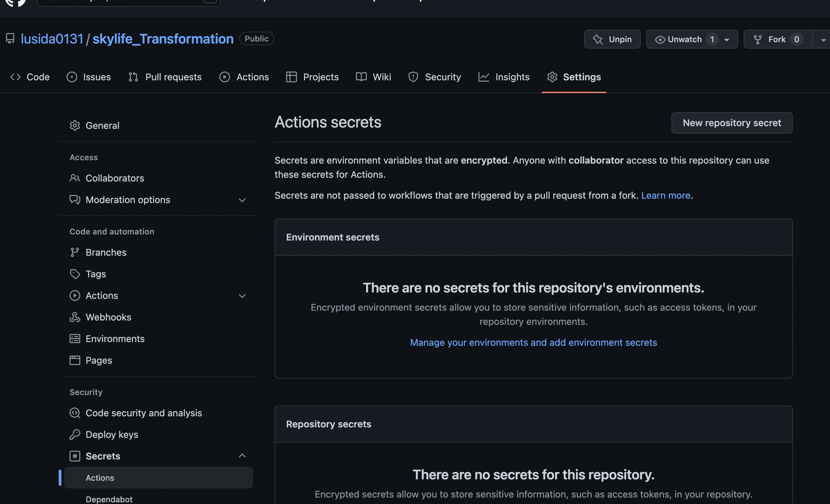Screen dimensions: 830x504
Task: Switch to the Insights tab
Action: pos(504,77)
